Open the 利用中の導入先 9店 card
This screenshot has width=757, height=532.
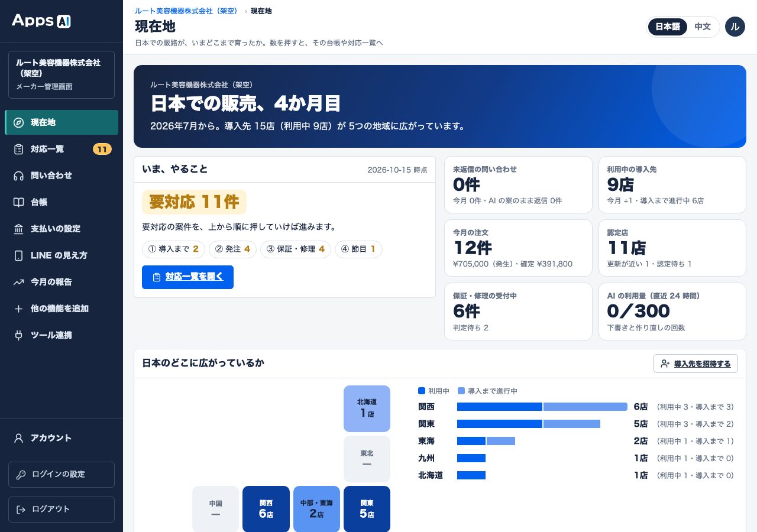[672, 184]
